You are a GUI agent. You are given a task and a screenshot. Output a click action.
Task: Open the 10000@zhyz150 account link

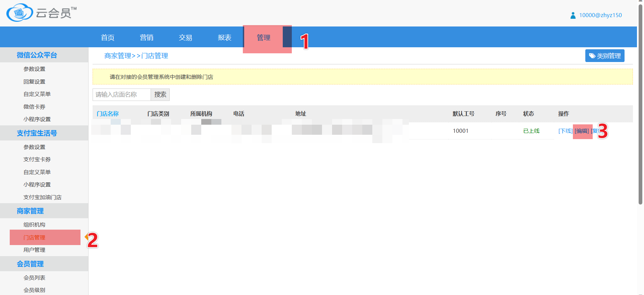[x=600, y=15]
